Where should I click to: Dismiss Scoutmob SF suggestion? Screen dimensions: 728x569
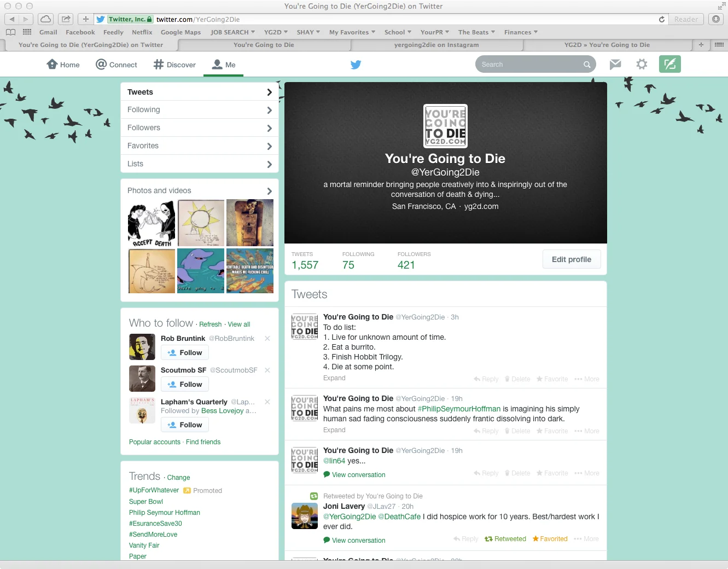click(x=267, y=370)
